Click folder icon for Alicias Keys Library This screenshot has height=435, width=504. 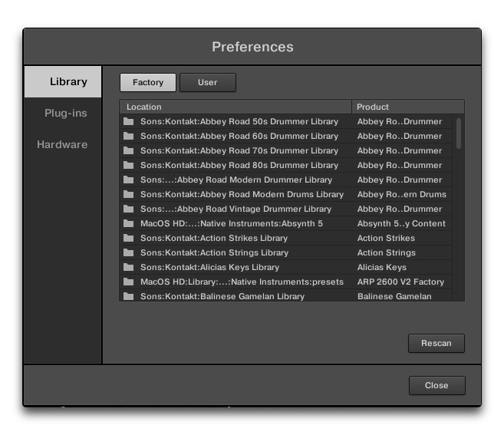[x=129, y=267]
